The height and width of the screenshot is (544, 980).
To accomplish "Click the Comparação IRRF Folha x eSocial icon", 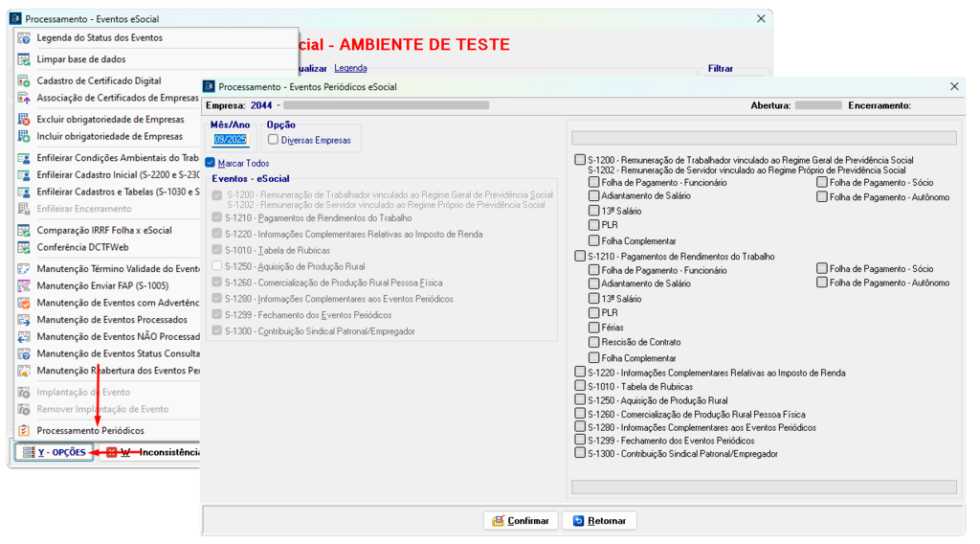I will click(24, 231).
